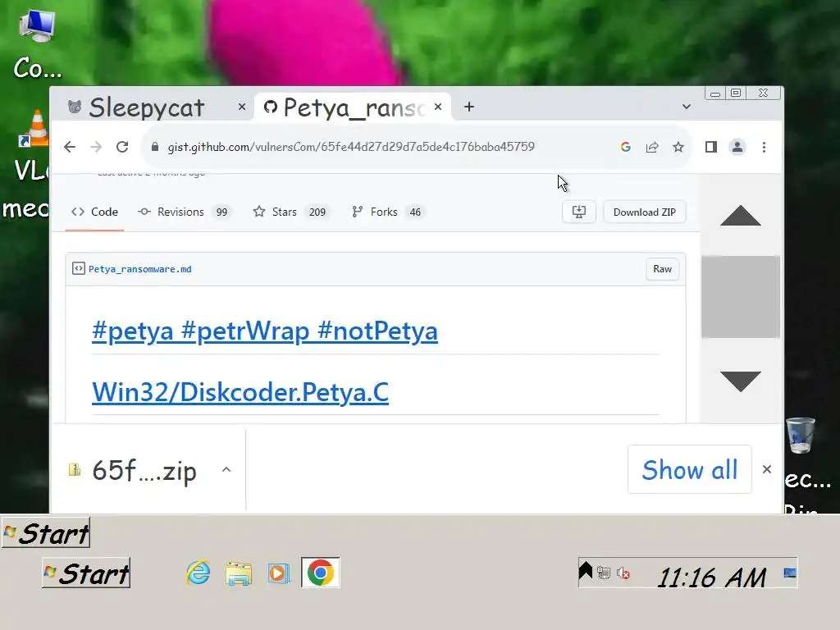Open the Chrome profile avatar
This screenshot has height=630, width=840.
pyautogui.click(x=737, y=147)
